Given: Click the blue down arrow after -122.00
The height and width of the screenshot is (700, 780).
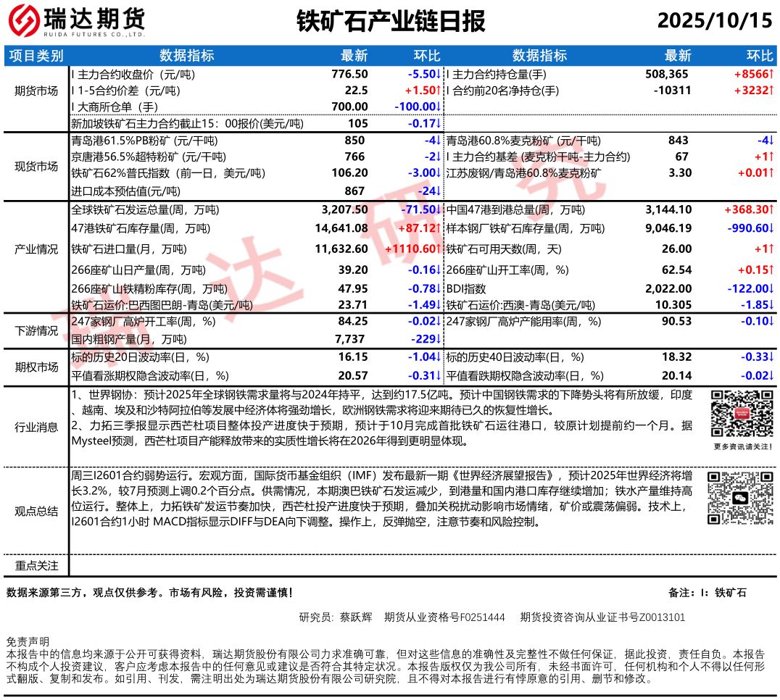Looking at the screenshot, I should (771, 289).
